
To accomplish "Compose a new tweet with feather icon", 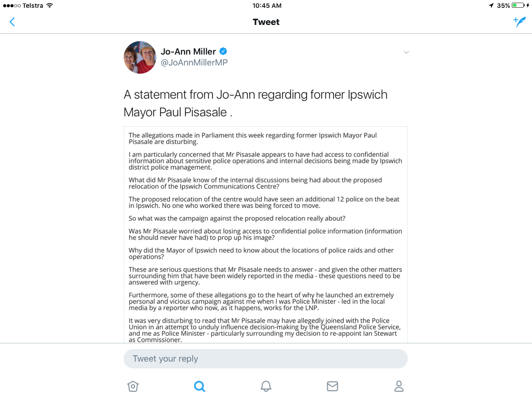I will coord(520,22).
